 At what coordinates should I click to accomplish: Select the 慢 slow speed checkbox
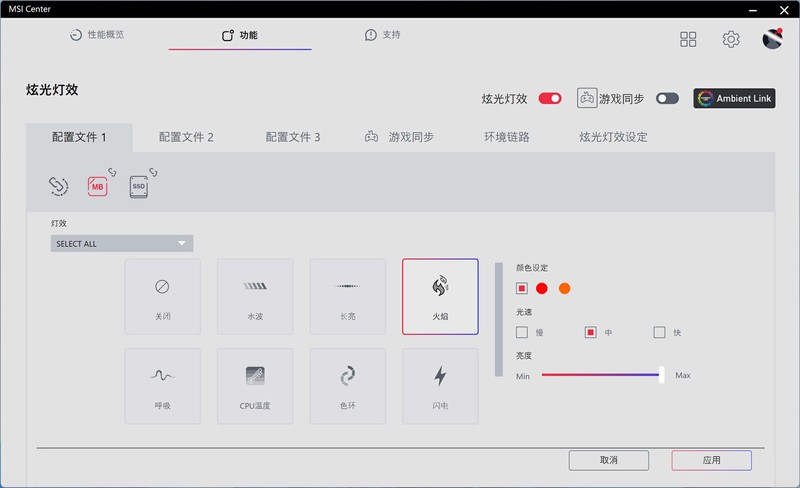click(x=521, y=332)
